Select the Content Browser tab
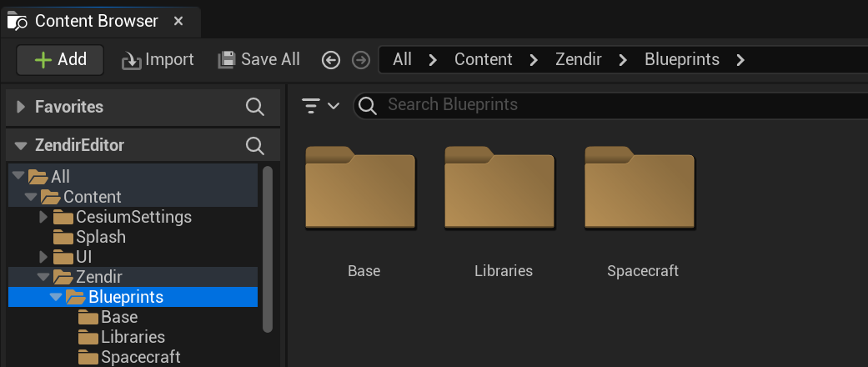The width and height of the screenshot is (868, 367). click(x=96, y=21)
